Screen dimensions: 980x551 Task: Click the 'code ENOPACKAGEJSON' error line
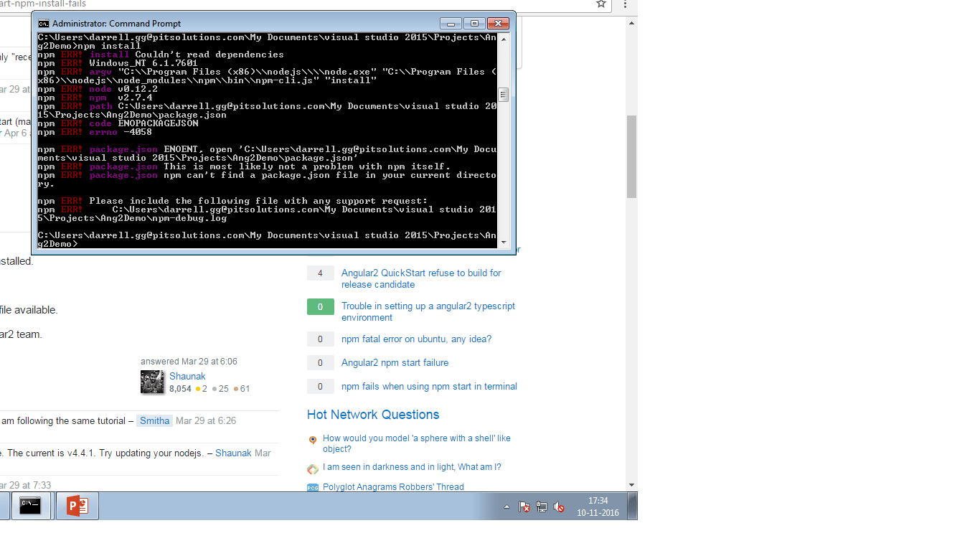[118, 123]
